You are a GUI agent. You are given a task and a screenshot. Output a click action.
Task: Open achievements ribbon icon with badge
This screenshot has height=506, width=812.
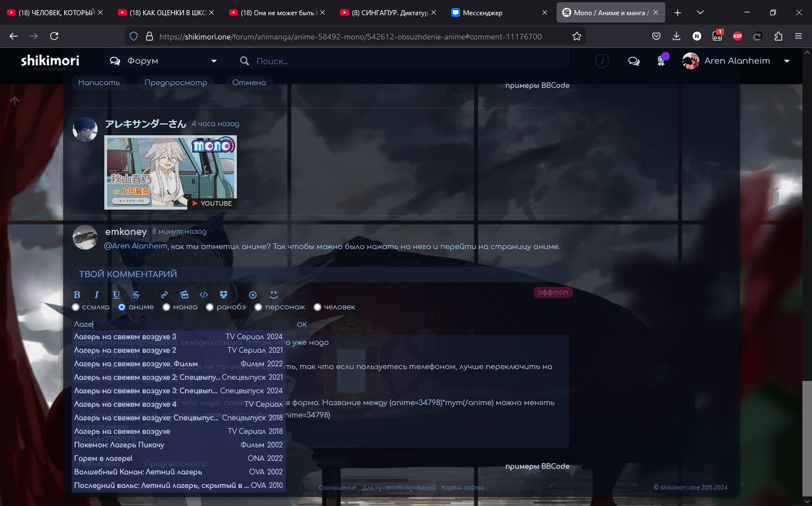click(661, 60)
